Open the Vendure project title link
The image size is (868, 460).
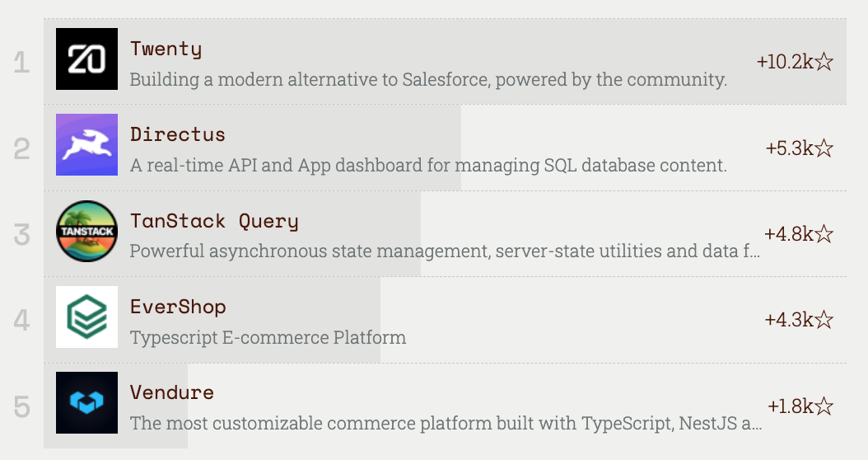pos(171,392)
